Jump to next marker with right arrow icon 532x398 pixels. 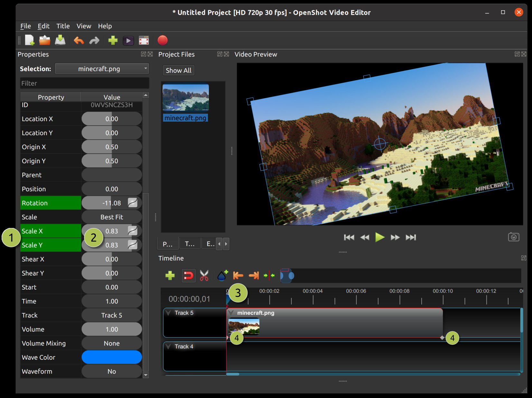click(254, 275)
